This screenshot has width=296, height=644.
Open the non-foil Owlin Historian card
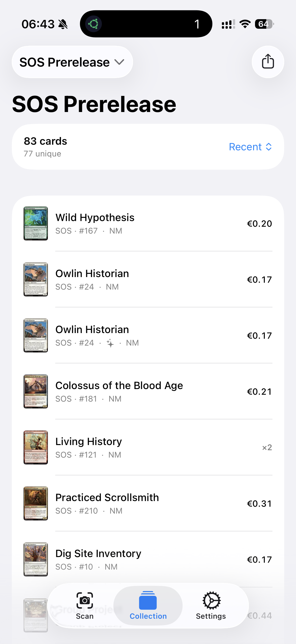coord(92,279)
